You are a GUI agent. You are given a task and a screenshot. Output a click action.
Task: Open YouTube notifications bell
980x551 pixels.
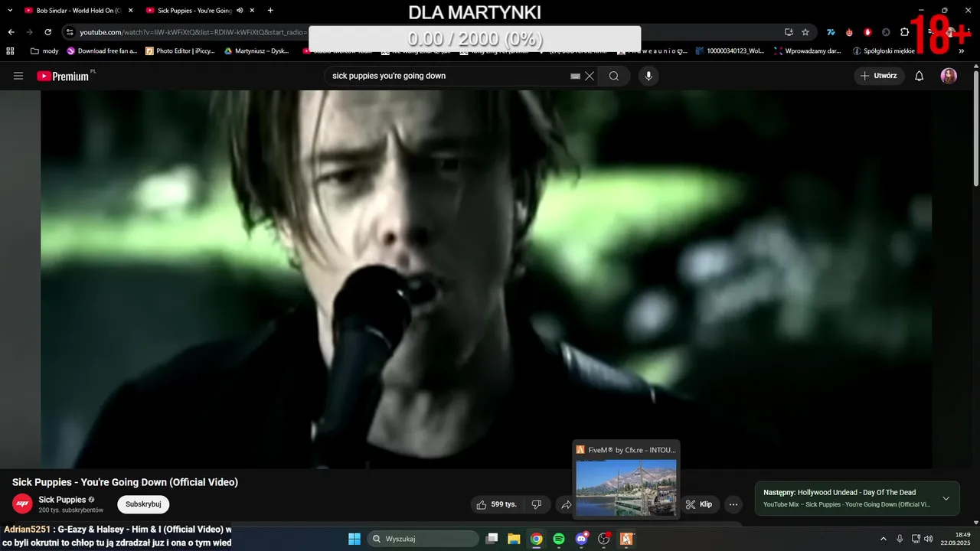[x=920, y=76]
